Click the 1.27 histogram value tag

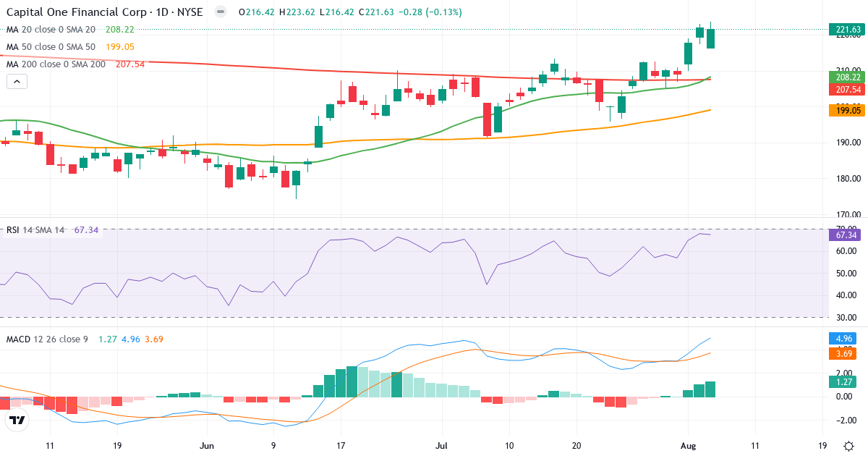pos(843,381)
